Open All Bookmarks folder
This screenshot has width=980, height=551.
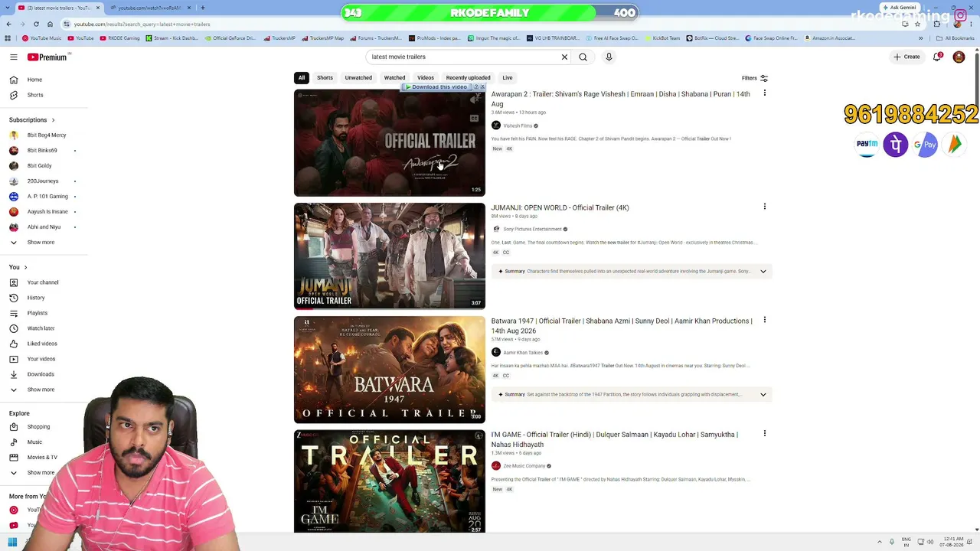(955, 38)
